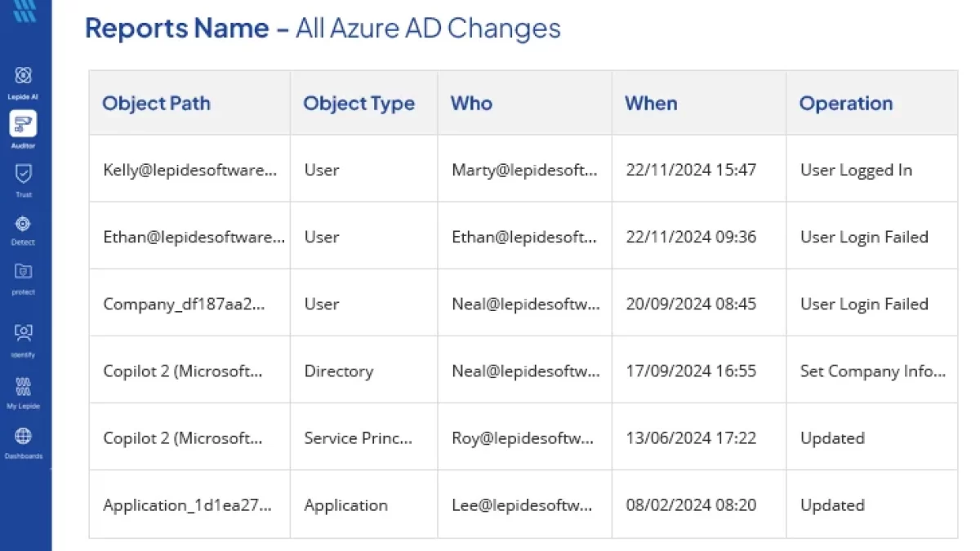Click the Who column header
This screenshot has width=980, height=551.
pos(471,104)
